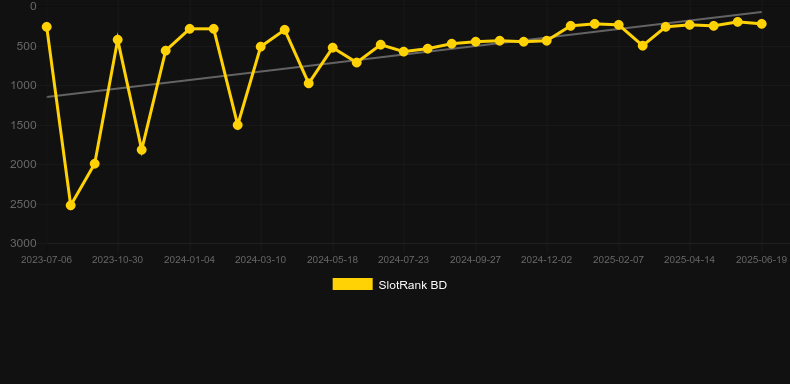
Task: Click the data point near rank 1000
Action: (x=308, y=83)
